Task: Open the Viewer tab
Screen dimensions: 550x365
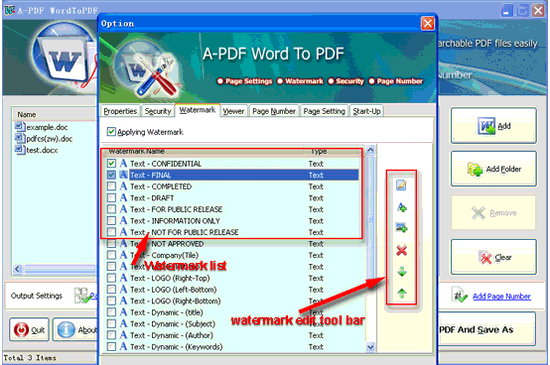Action: click(234, 111)
